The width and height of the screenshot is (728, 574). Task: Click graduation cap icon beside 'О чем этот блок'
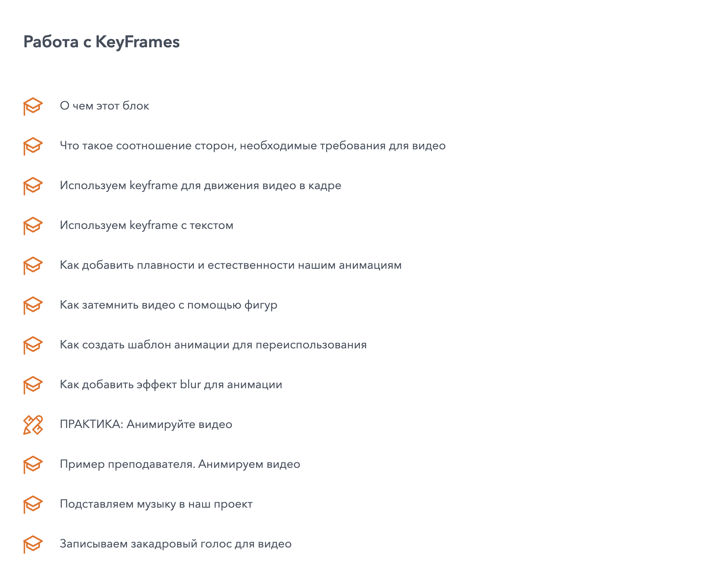[33, 106]
